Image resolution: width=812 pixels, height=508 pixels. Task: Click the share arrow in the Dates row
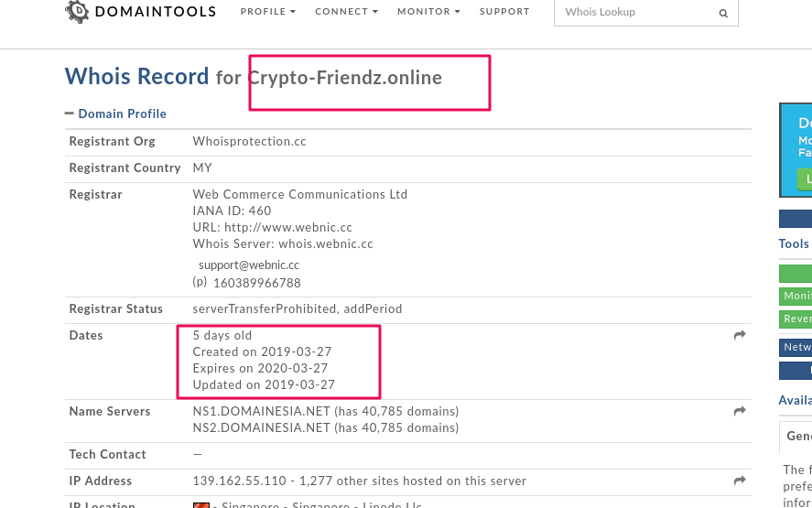(740, 335)
